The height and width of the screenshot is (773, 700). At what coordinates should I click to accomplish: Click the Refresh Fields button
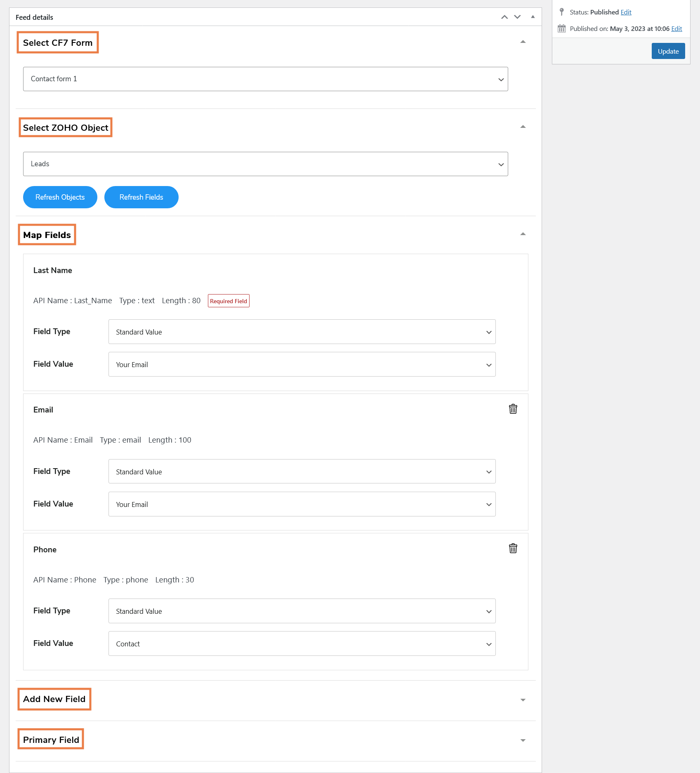click(141, 197)
